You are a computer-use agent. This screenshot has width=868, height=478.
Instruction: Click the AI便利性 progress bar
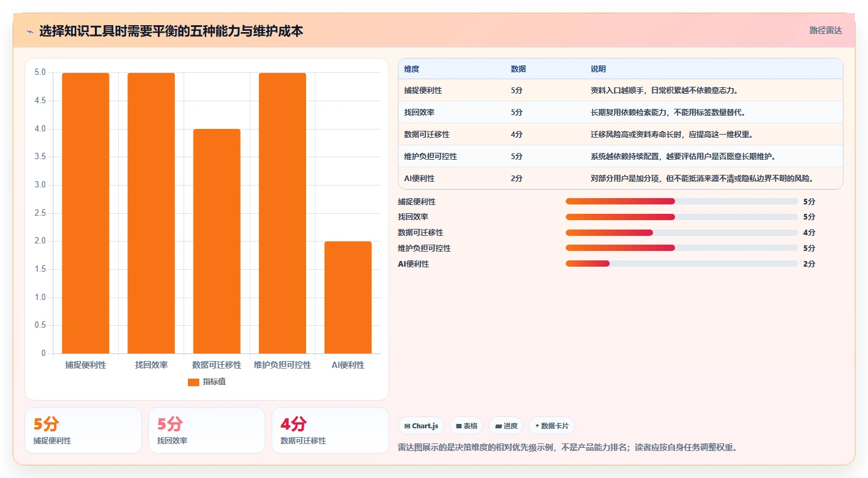(x=682, y=264)
